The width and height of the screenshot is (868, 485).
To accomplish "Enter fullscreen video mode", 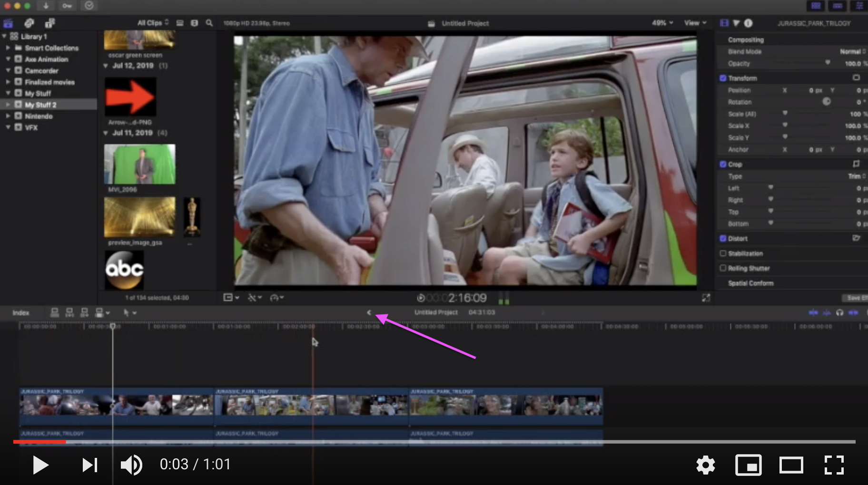I will [x=834, y=465].
